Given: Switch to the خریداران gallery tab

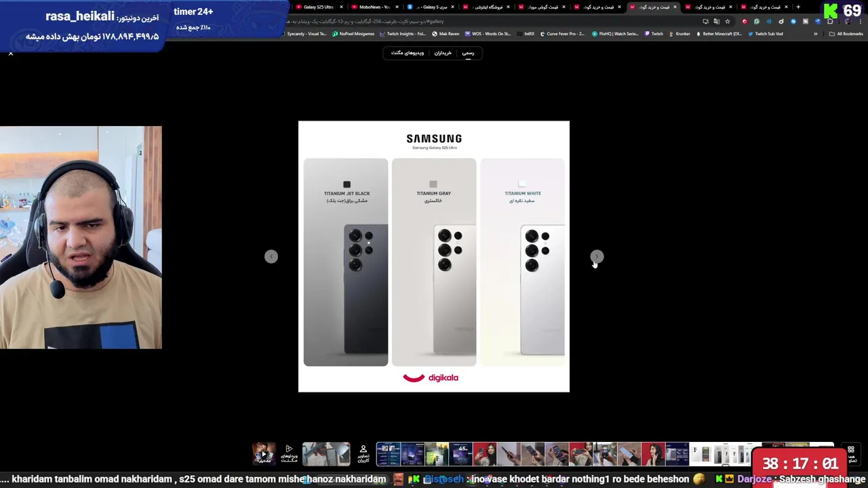Looking at the screenshot, I should tap(443, 53).
